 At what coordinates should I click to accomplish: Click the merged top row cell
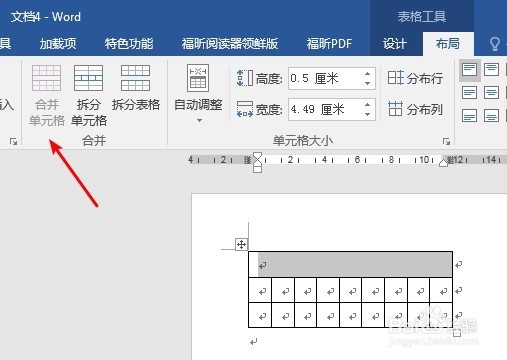(x=350, y=264)
